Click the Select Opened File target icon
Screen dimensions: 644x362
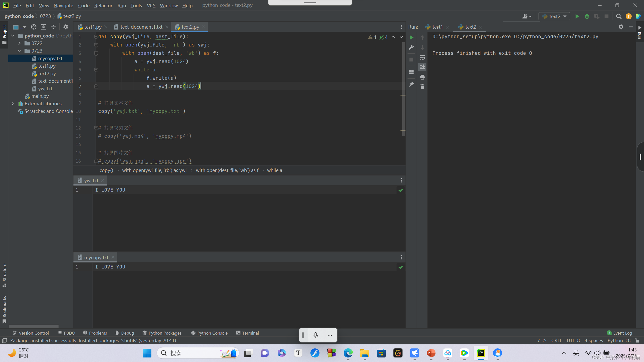33,27
